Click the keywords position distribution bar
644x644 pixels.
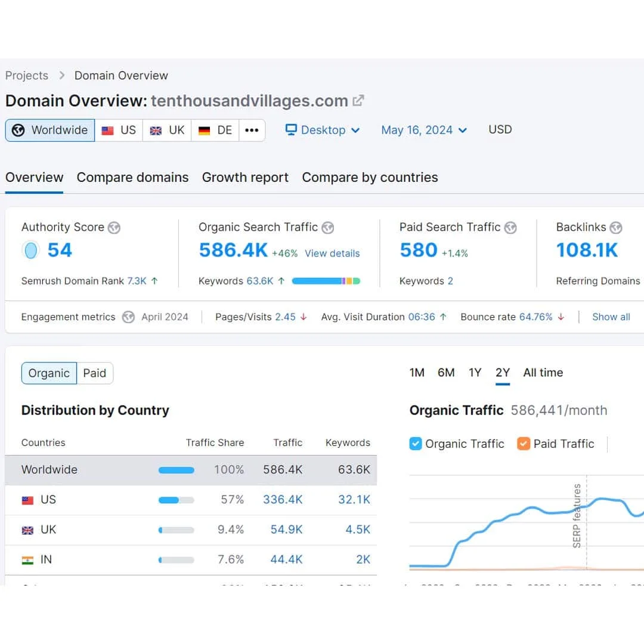tap(326, 281)
